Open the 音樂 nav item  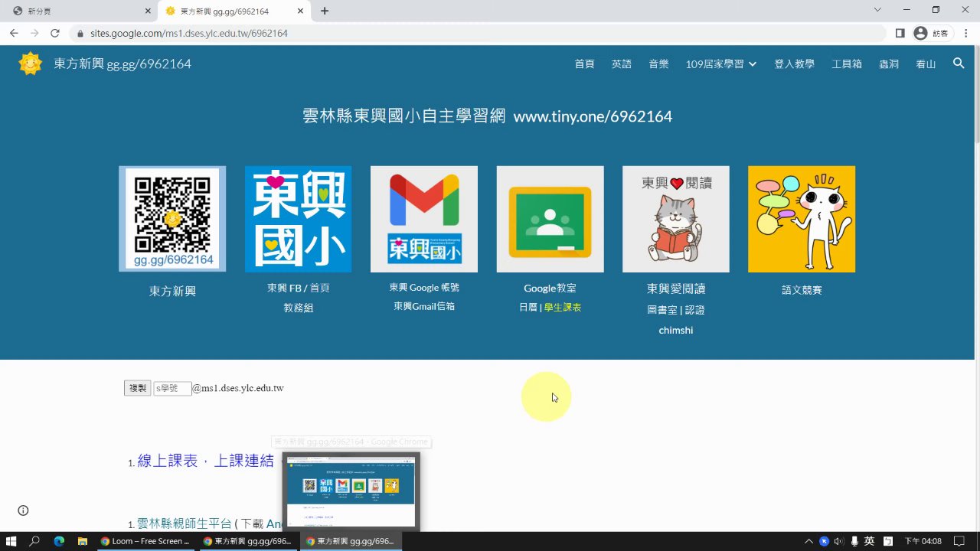658,64
